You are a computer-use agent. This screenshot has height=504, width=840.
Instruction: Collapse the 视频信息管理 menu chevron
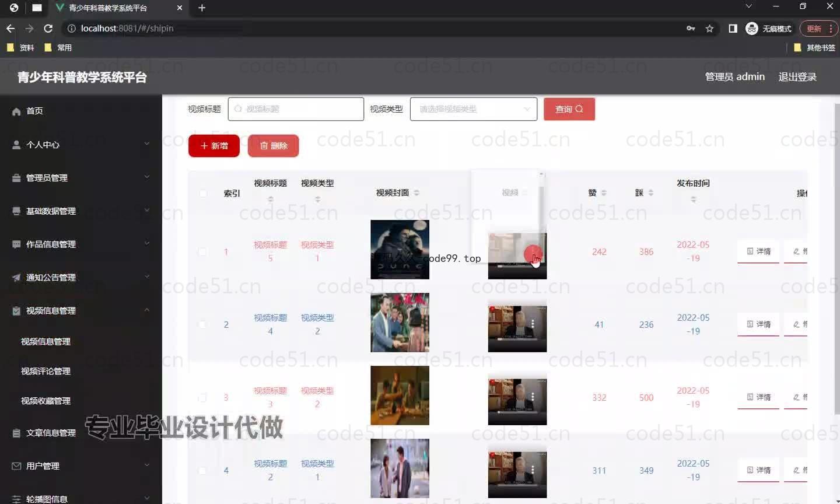[147, 310]
